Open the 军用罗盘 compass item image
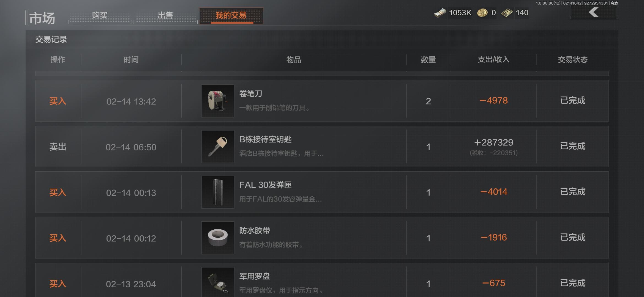 coord(218,282)
